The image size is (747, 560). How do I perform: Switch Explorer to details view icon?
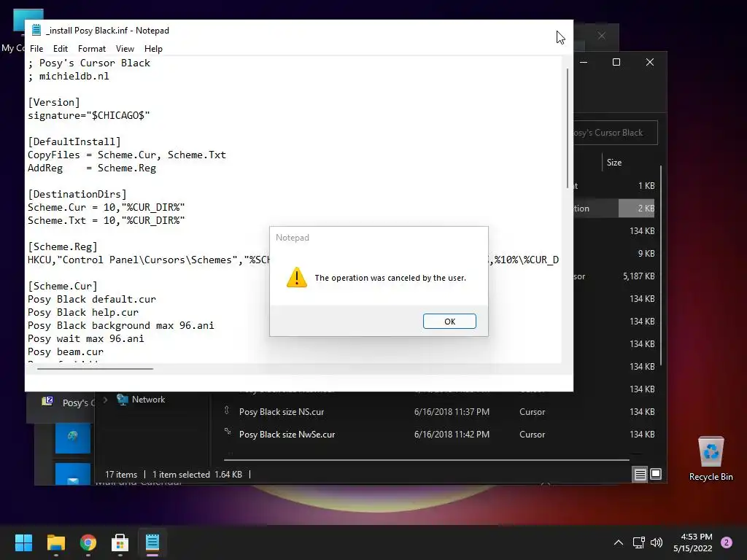(640, 474)
